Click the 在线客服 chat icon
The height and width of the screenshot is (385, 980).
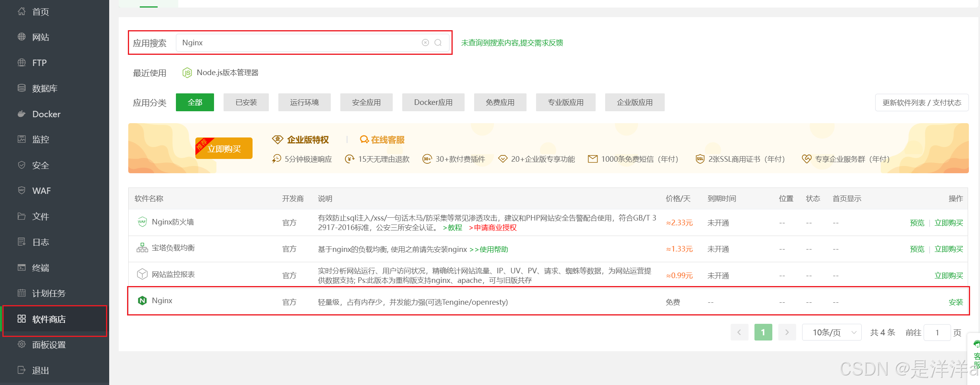point(364,139)
